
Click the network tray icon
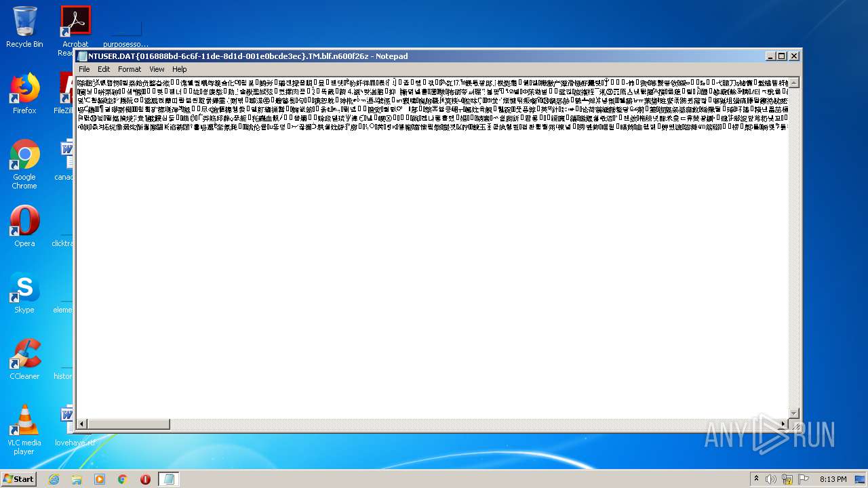coord(787,479)
